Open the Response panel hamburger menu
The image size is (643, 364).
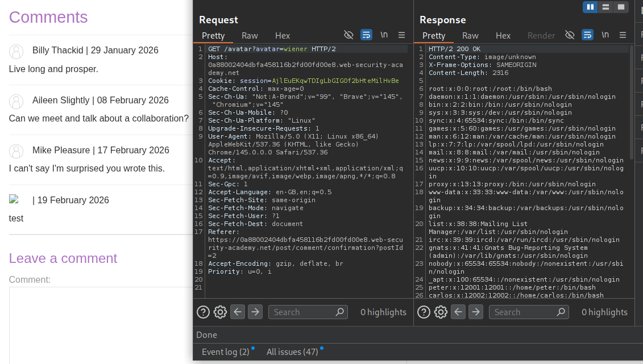coord(623,35)
